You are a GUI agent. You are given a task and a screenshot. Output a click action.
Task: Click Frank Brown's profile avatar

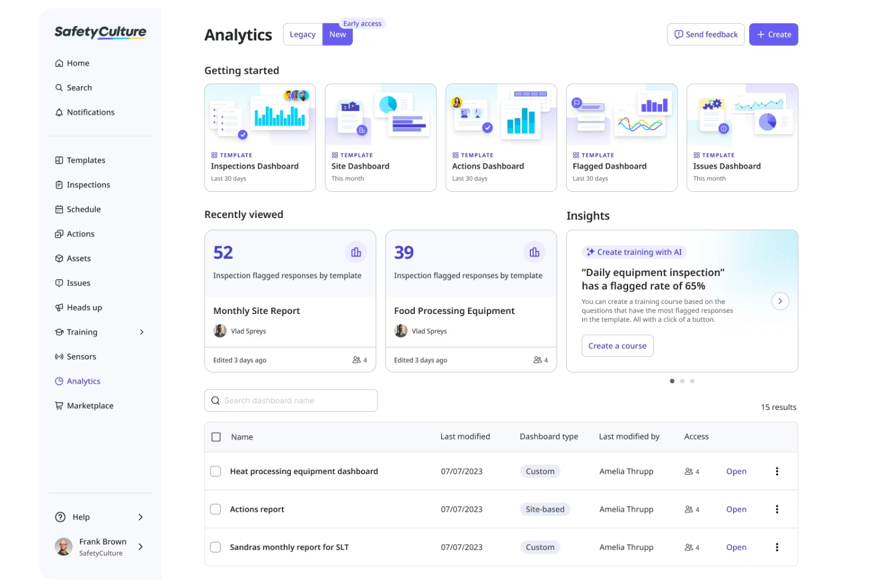(x=64, y=546)
